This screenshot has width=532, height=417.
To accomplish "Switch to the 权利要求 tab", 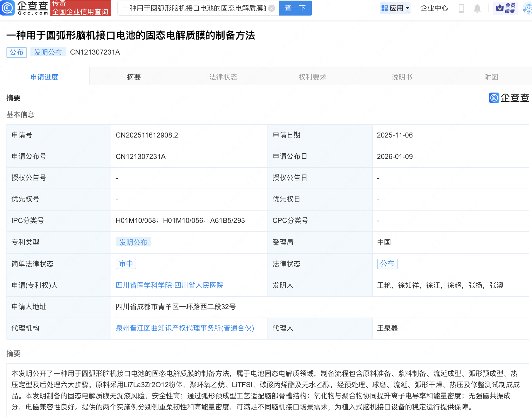I will coord(312,77).
